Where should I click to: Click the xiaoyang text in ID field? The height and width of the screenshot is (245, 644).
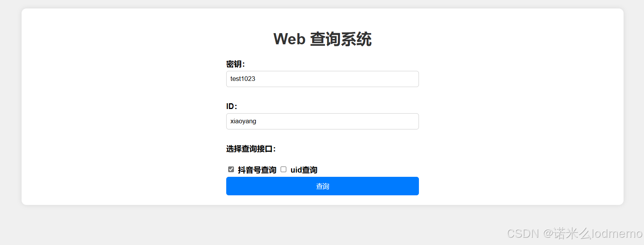243,121
